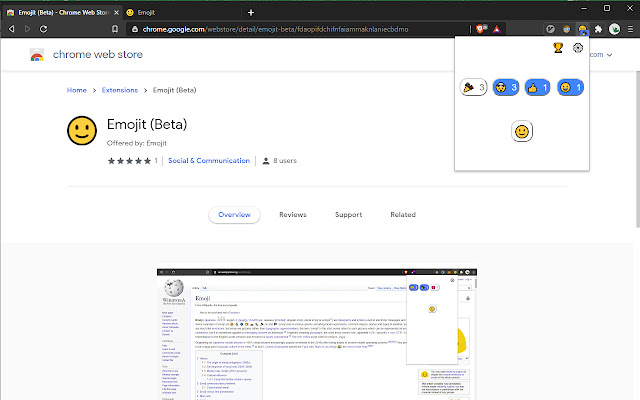Screen dimensions: 640x400
Task: Minimize the browser window
Action: pos(584,8)
